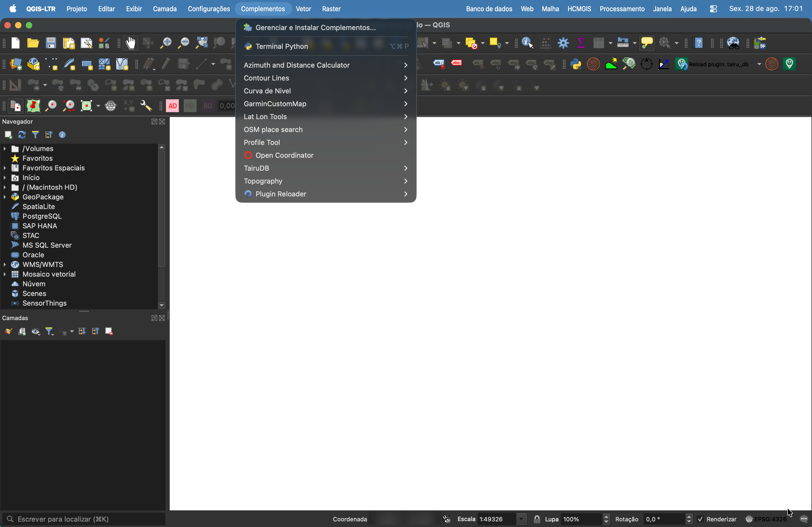Remove layer icon in Camadas toolbar
This screenshot has height=527, width=812.
(109, 331)
